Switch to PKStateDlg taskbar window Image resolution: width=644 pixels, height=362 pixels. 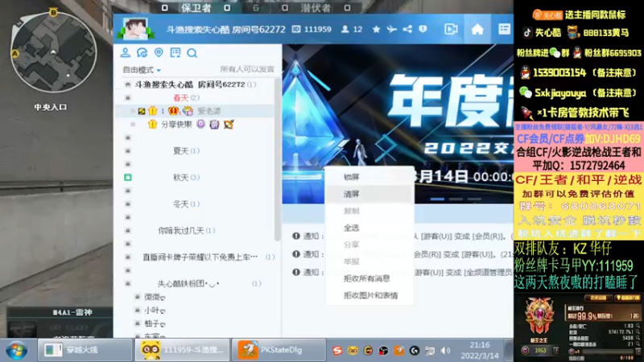pyautogui.click(x=279, y=350)
